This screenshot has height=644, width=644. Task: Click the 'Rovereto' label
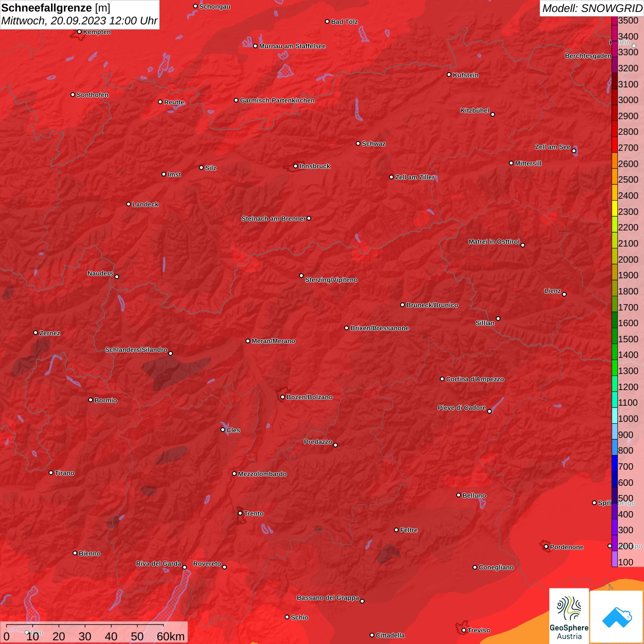click(x=207, y=563)
